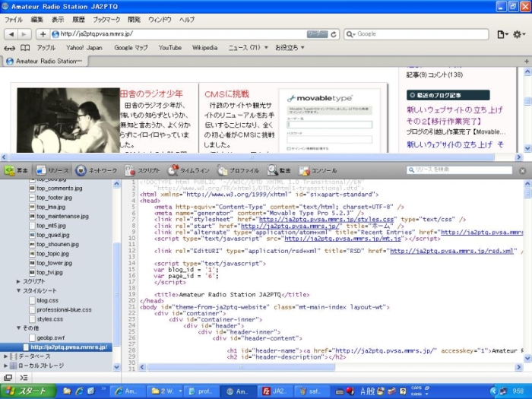The image size is (532, 399).
Task: Add a bookmark with the plus button
Action: 43,34
